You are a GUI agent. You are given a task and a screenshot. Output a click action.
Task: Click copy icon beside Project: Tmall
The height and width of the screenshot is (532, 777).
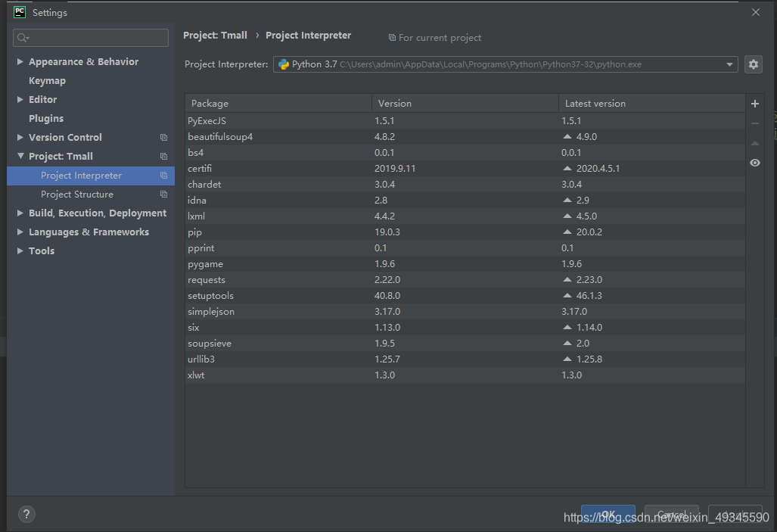pos(163,156)
